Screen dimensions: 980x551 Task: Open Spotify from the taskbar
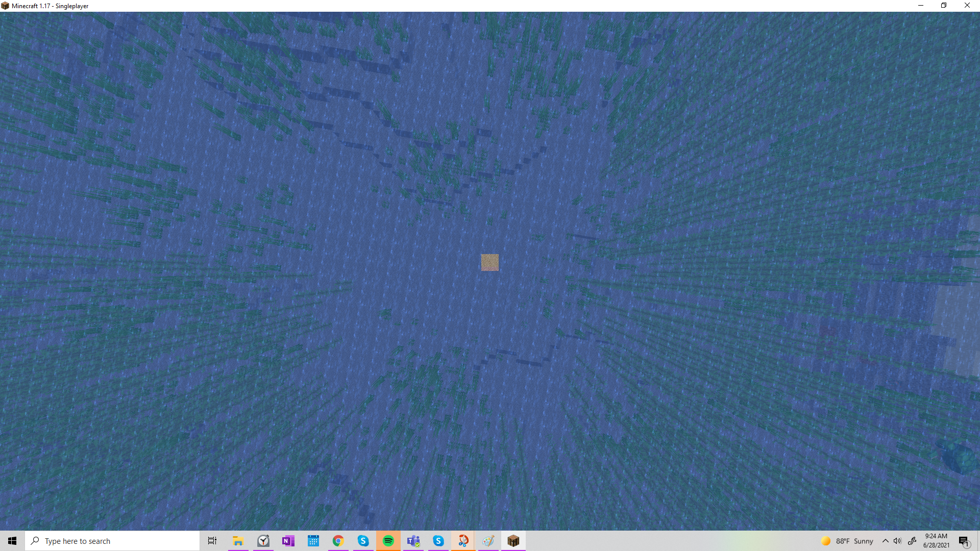click(x=388, y=541)
